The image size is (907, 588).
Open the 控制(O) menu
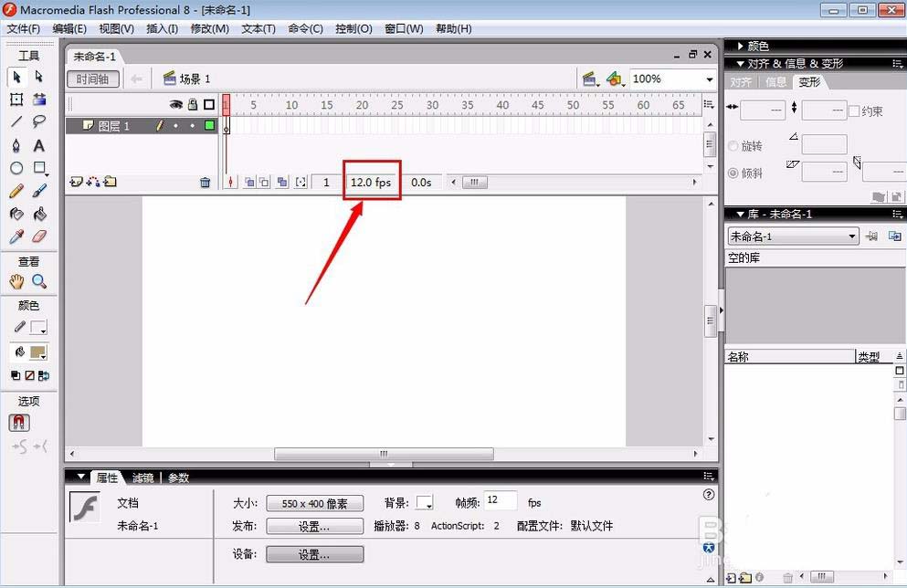(354, 29)
